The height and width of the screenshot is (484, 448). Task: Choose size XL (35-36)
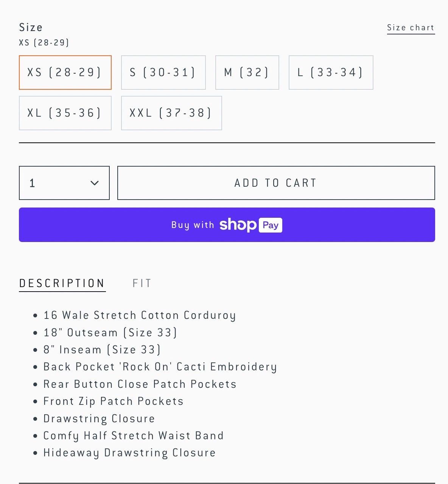(65, 113)
